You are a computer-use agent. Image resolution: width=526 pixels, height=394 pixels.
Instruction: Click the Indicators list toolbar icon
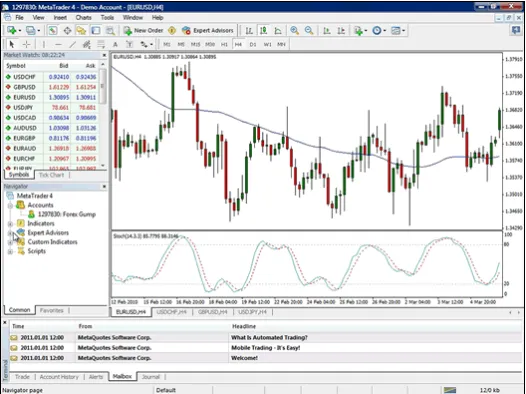pyautogui.click(x=358, y=31)
